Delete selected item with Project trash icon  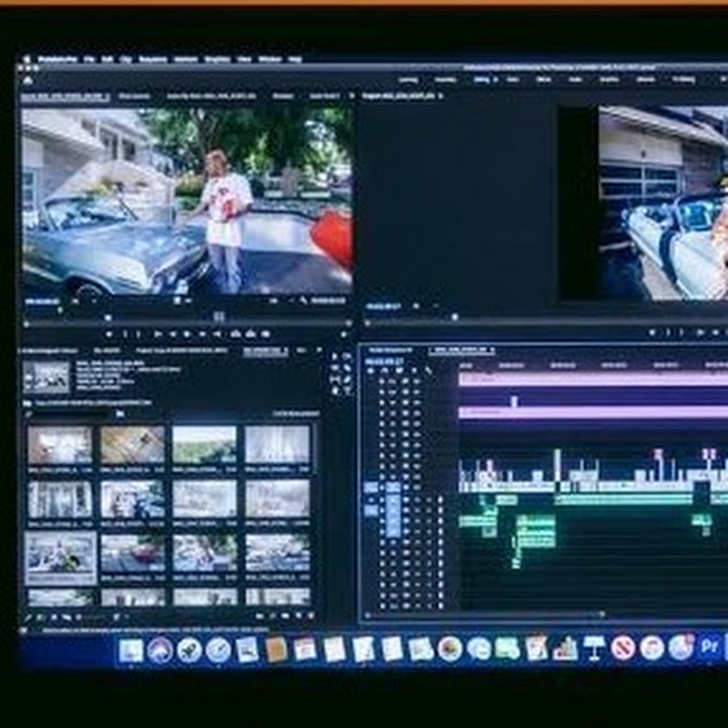(311, 616)
